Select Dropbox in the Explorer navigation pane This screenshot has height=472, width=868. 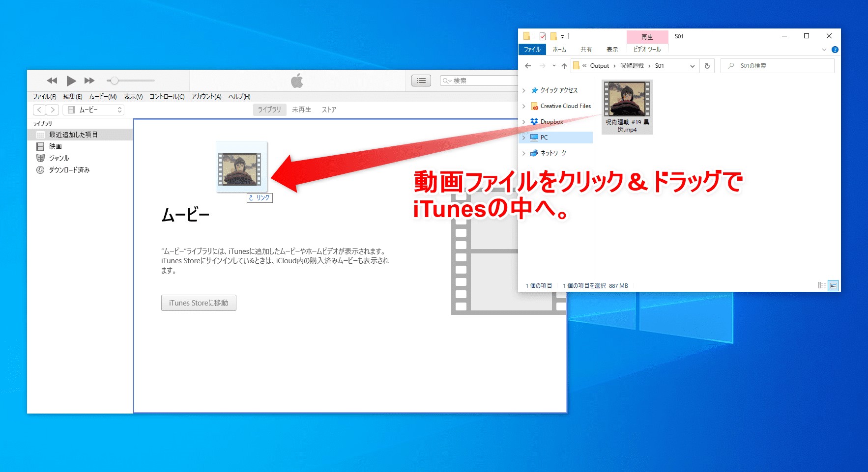pos(551,122)
